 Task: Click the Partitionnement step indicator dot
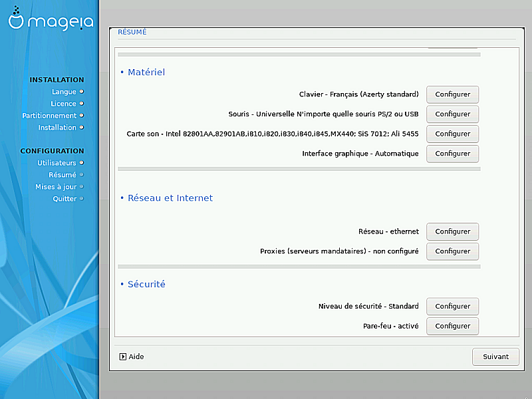(82, 116)
